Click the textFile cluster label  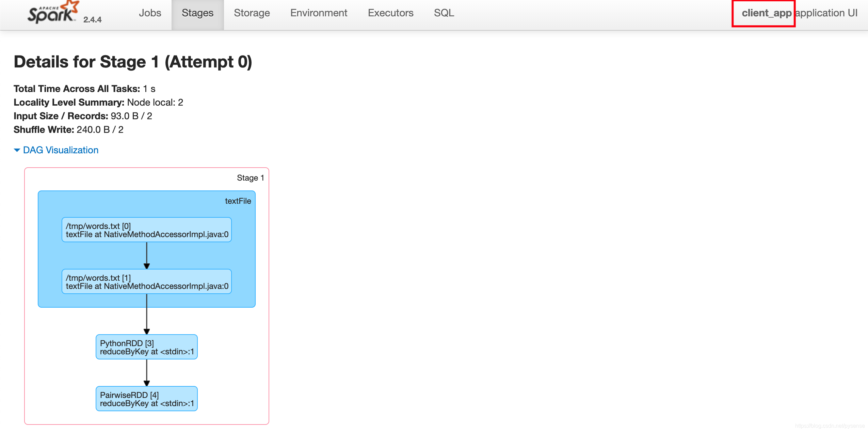(238, 201)
